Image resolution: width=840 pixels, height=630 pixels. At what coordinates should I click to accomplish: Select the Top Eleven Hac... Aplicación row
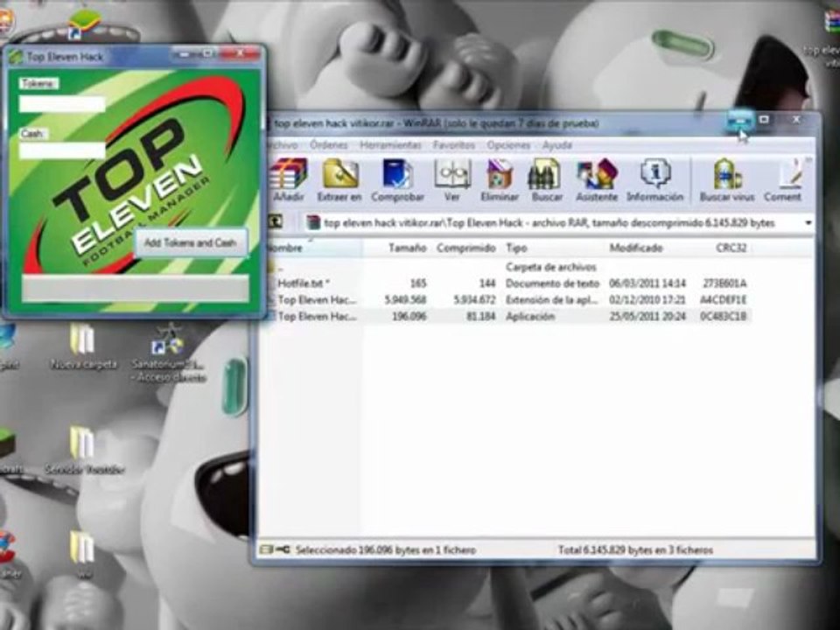point(507,317)
